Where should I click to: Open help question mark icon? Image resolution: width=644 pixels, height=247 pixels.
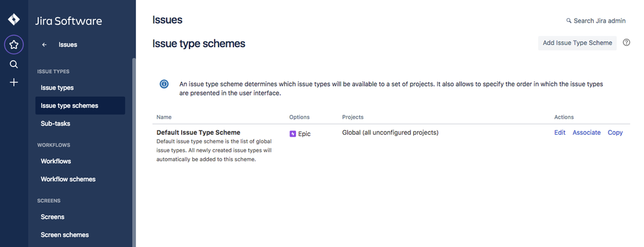[x=627, y=43]
